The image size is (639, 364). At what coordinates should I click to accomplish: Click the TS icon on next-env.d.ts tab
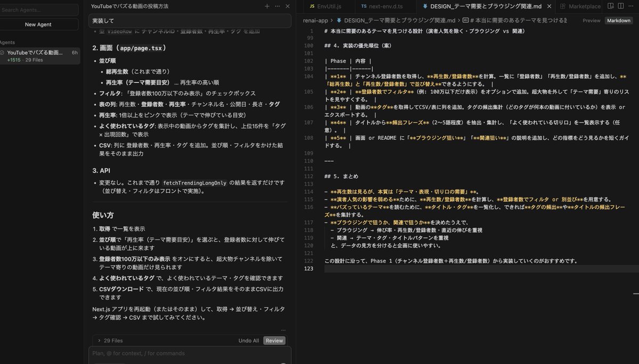tap(363, 7)
